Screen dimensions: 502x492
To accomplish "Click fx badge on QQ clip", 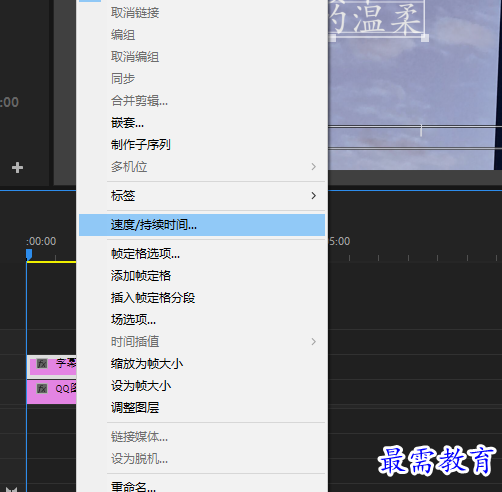I will [x=42, y=389].
